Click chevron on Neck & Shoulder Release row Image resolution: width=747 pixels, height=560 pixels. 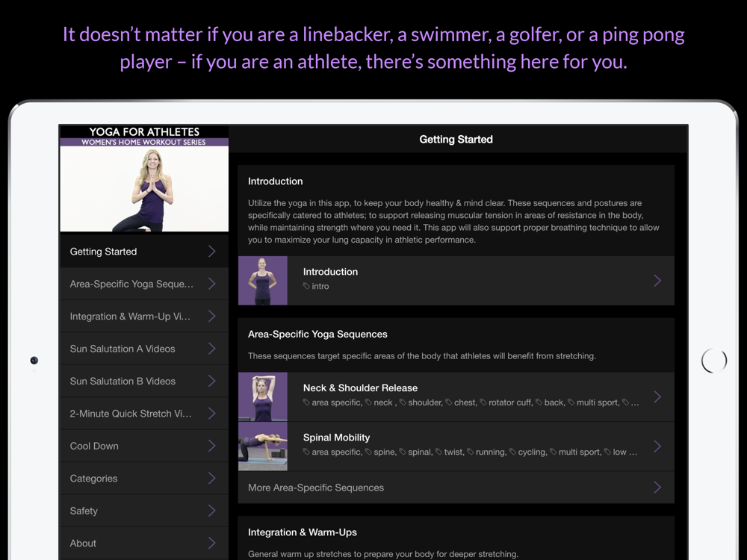[657, 397]
